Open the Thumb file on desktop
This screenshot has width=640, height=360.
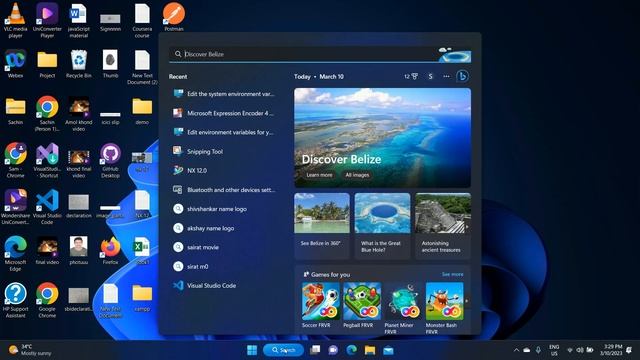pos(110,63)
